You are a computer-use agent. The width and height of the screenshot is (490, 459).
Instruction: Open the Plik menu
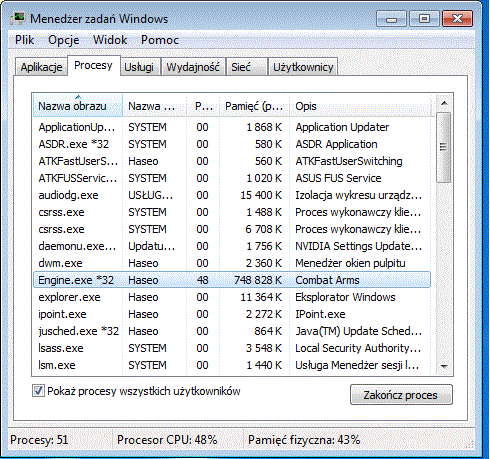pyautogui.click(x=24, y=40)
